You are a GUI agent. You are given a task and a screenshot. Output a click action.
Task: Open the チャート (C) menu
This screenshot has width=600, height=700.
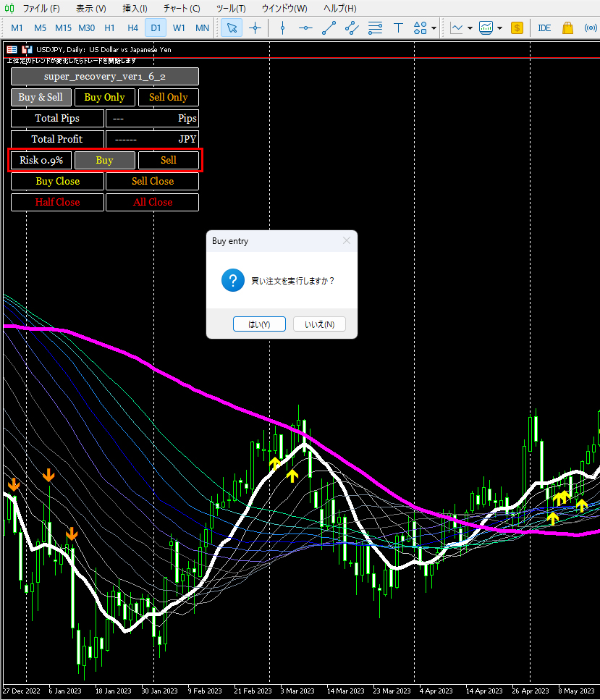click(182, 8)
